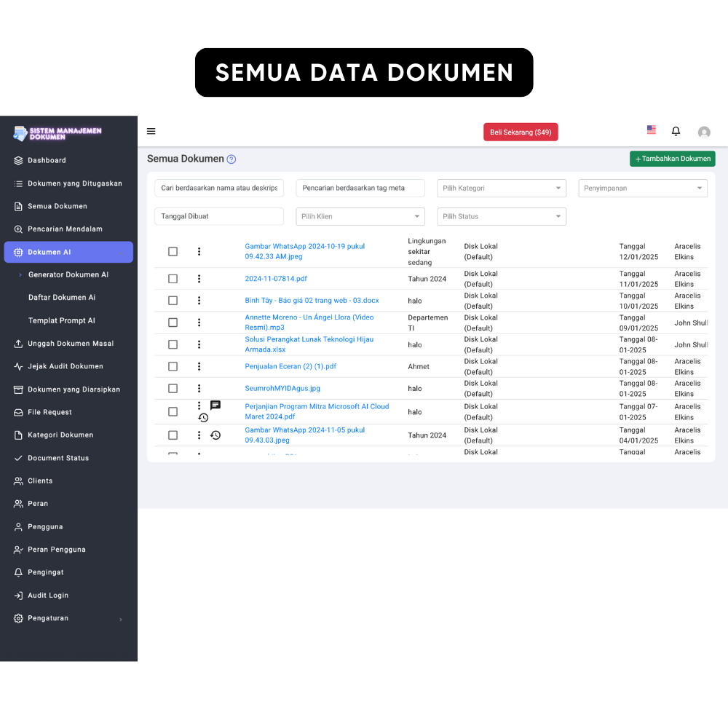
Task: Open Generator Dokumen AI submenu item
Action: click(68, 275)
